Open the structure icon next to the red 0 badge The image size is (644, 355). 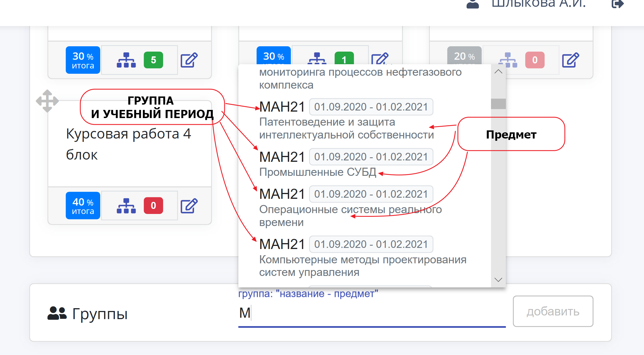(x=126, y=206)
